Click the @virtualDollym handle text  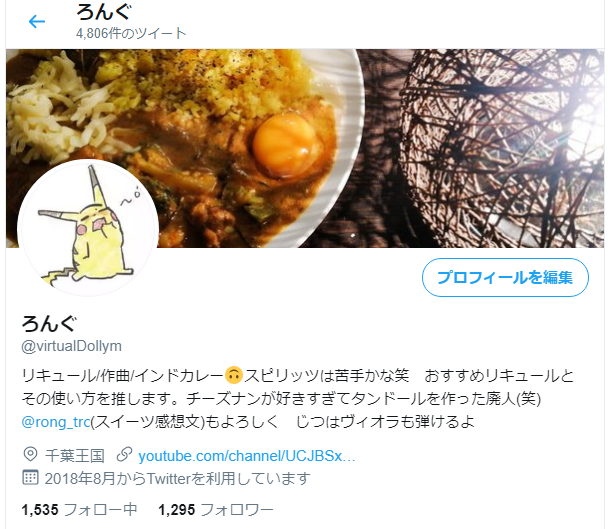coord(71,346)
